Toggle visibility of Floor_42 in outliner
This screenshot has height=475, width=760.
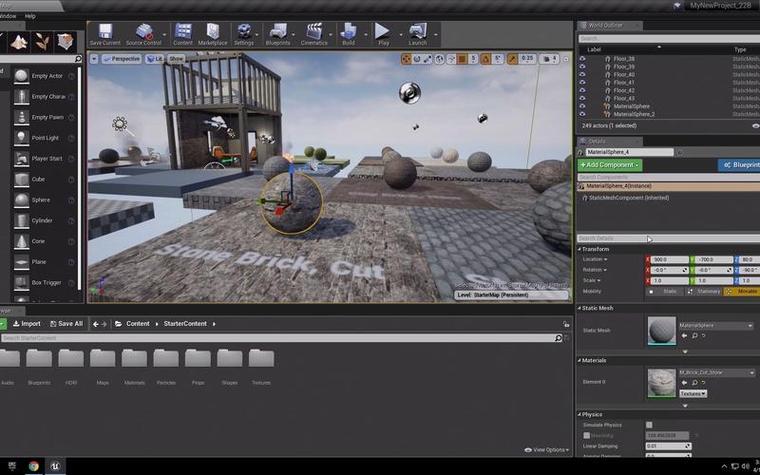pyautogui.click(x=582, y=91)
